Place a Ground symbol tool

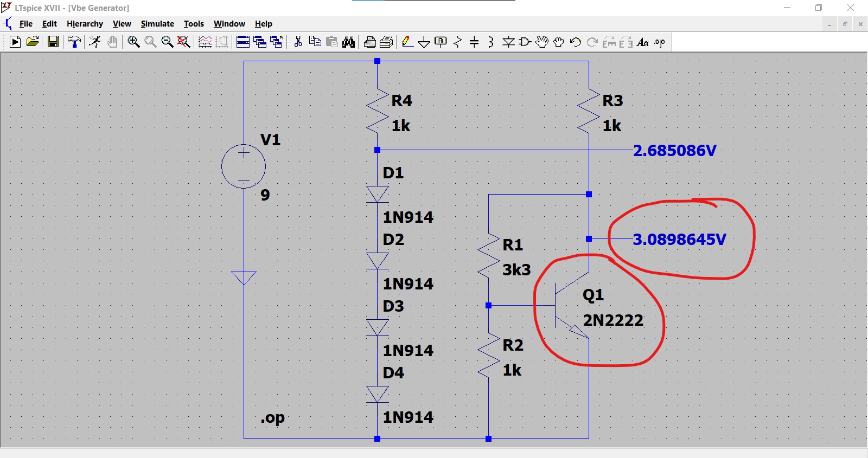click(x=424, y=42)
